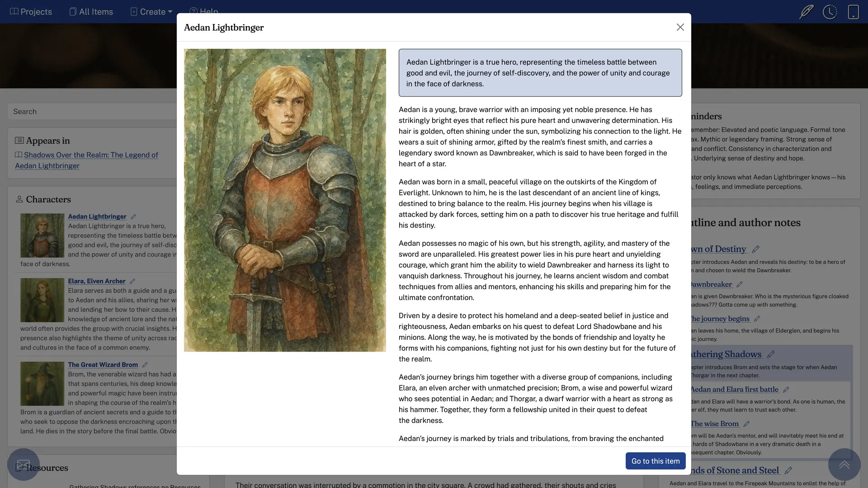Click the pencil icon beside The Great Wizard Brom
Screen dimensions: 868x488
(145, 365)
